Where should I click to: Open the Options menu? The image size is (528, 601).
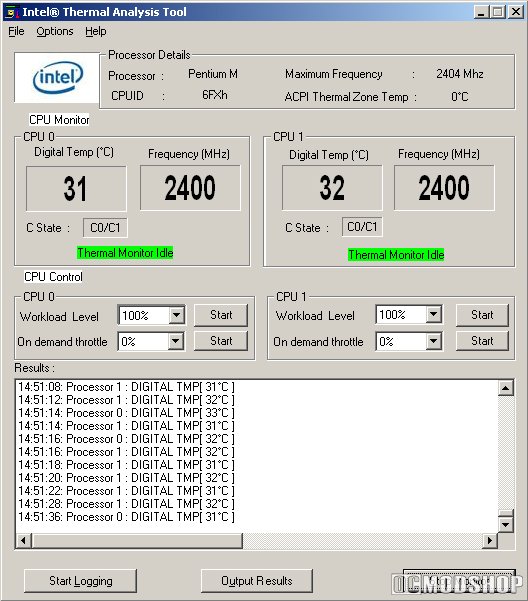click(x=55, y=31)
